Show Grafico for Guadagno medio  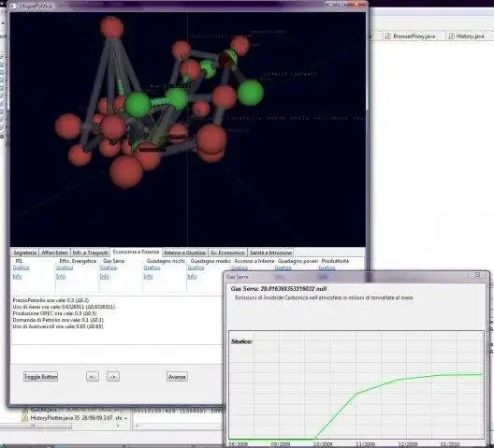(x=196, y=267)
